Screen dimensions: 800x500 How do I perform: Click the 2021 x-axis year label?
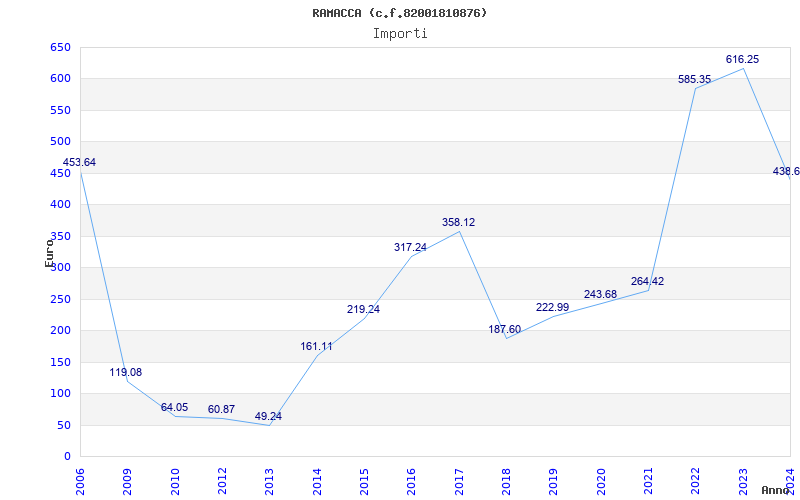click(x=648, y=482)
